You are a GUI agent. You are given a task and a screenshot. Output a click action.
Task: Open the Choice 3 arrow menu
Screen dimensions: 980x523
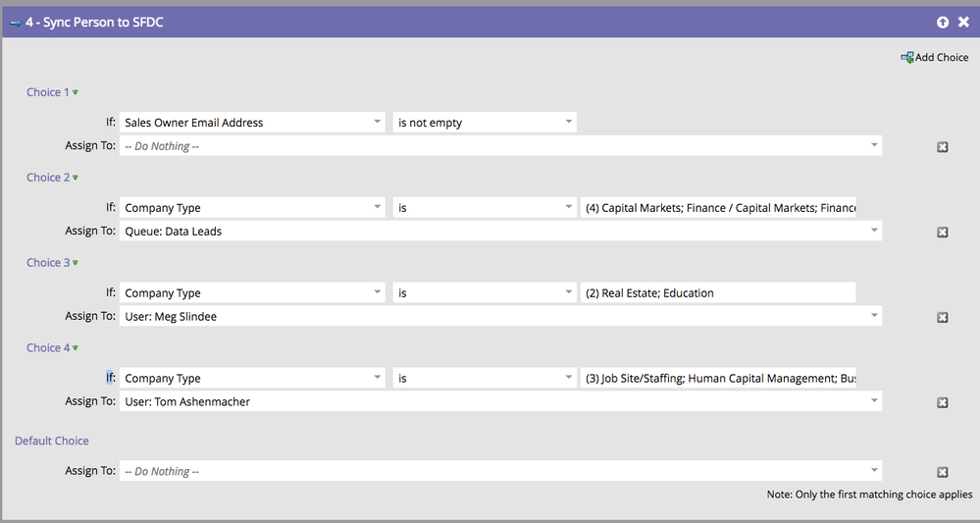click(76, 263)
